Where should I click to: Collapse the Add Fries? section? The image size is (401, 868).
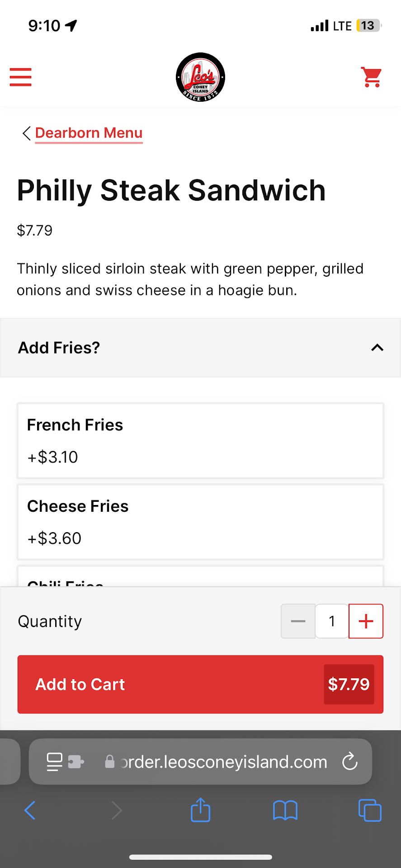click(x=377, y=348)
